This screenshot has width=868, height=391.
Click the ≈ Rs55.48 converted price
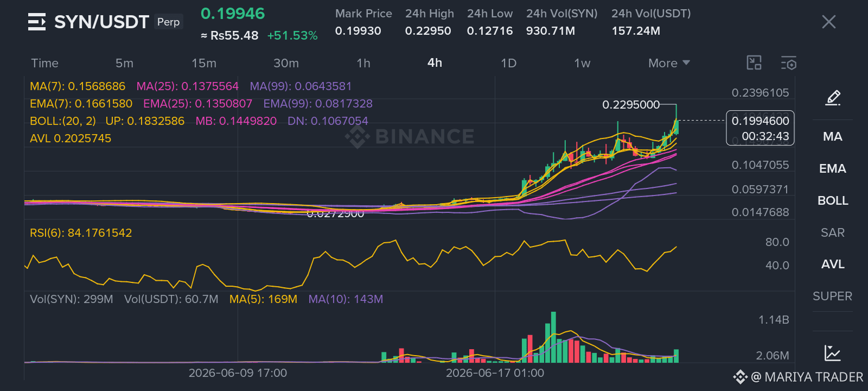(x=229, y=36)
